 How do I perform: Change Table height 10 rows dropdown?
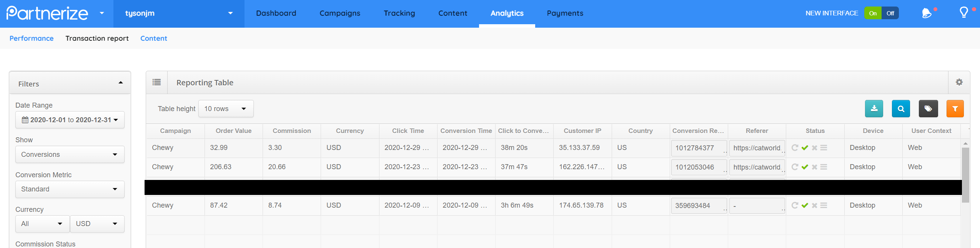coord(226,109)
